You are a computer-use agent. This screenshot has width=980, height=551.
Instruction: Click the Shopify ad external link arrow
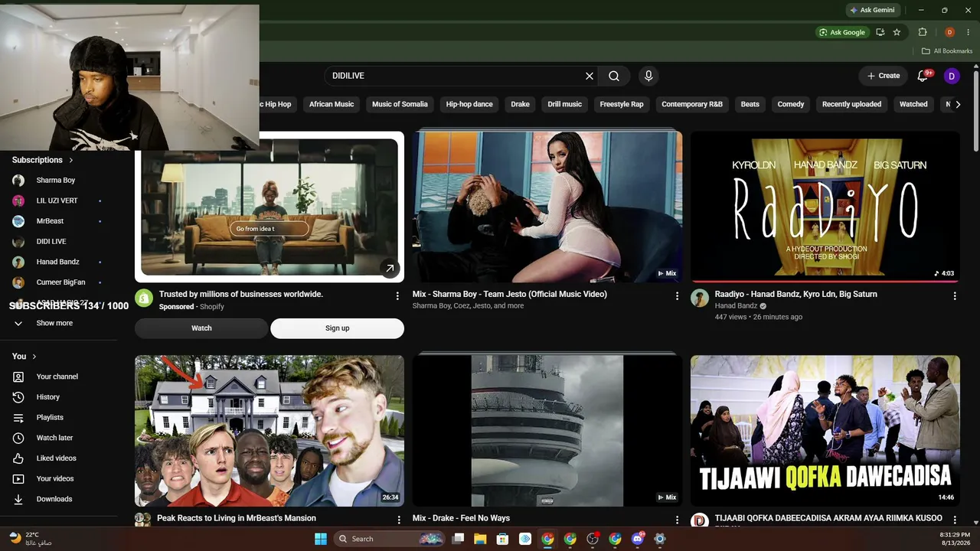point(390,268)
